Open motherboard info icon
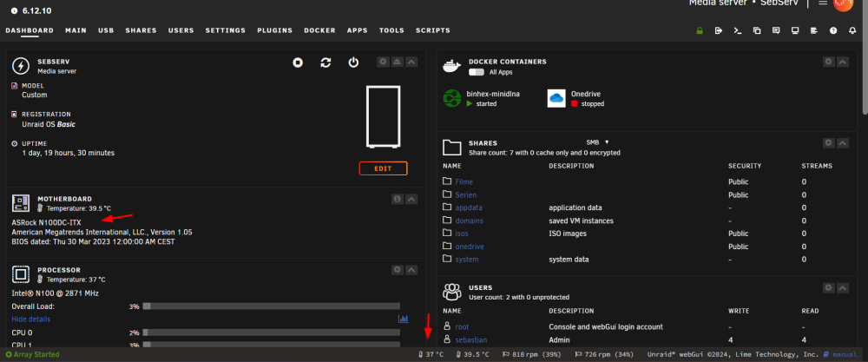 tap(397, 199)
